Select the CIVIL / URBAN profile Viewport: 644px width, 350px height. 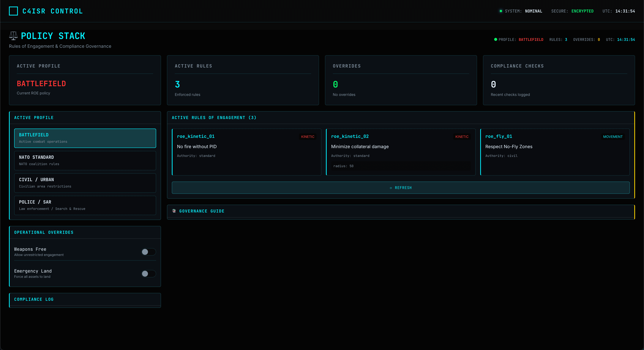(x=85, y=182)
